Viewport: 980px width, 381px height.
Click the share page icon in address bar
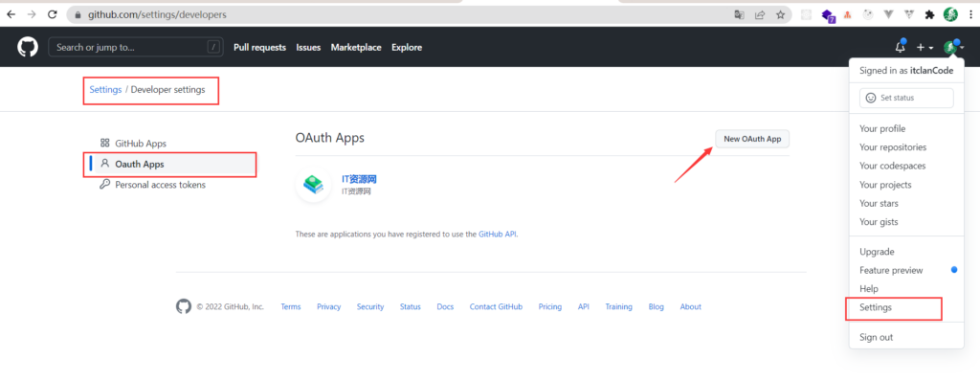tap(760, 14)
